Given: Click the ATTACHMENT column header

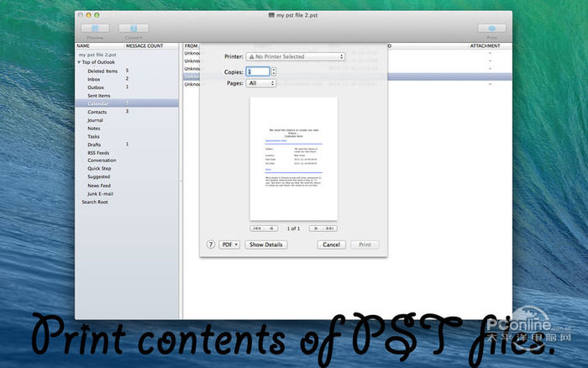Looking at the screenshot, I should pos(486,45).
